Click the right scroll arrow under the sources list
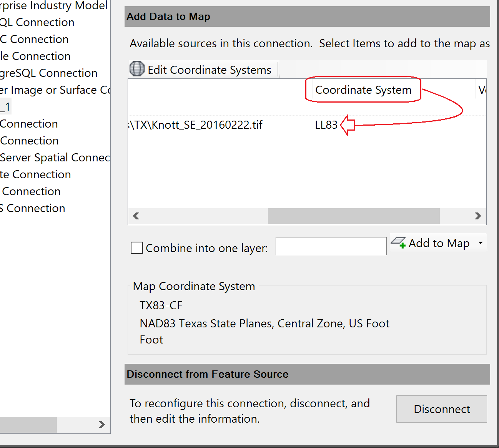This screenshot has height=448, width=499. click(x=477, y=216)
